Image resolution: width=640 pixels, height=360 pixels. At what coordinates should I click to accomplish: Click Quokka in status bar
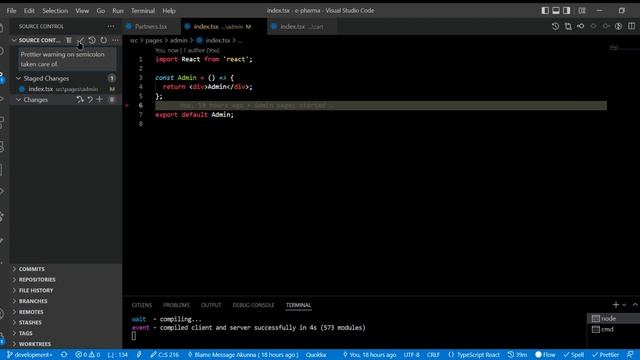point(316,355)
